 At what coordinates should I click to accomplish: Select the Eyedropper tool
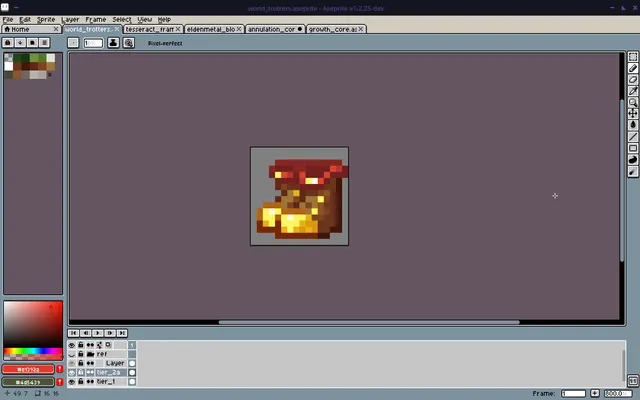633,91
